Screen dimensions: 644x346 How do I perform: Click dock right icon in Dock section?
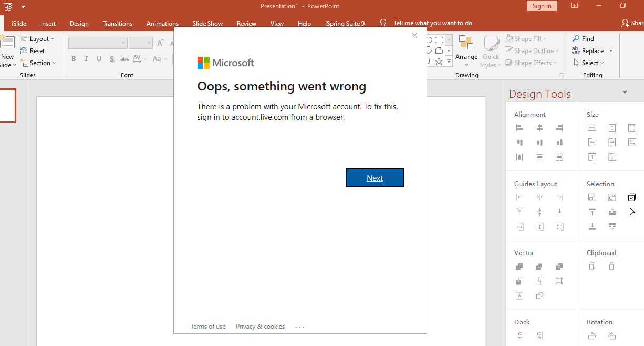pyautogui.click(x=539, y=336)
